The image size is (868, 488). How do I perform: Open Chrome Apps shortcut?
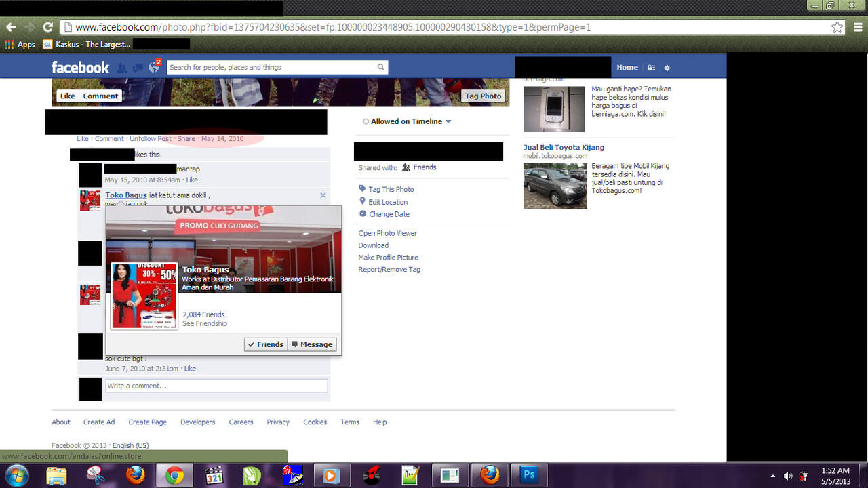point(20,44)
